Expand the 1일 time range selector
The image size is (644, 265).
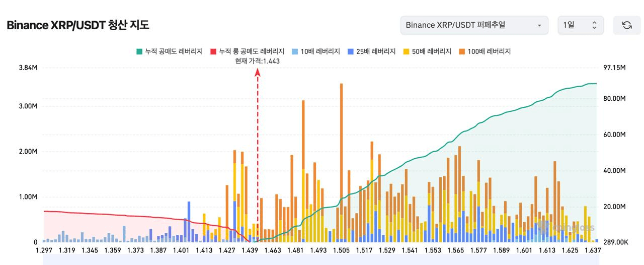click(x=580, y=25)
